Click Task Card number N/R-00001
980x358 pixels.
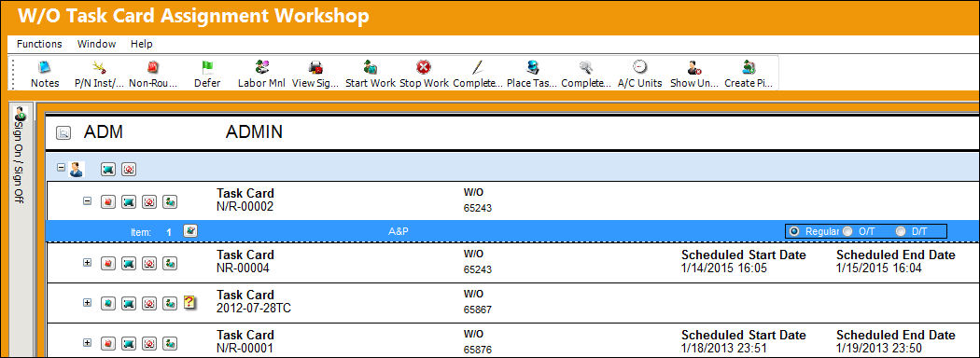(245, 349)
